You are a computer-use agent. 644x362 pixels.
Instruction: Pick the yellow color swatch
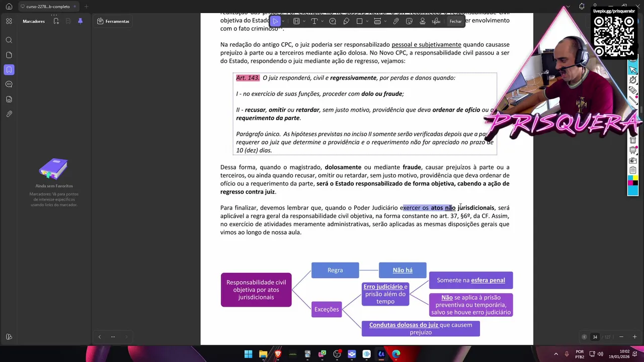point(635,178)
